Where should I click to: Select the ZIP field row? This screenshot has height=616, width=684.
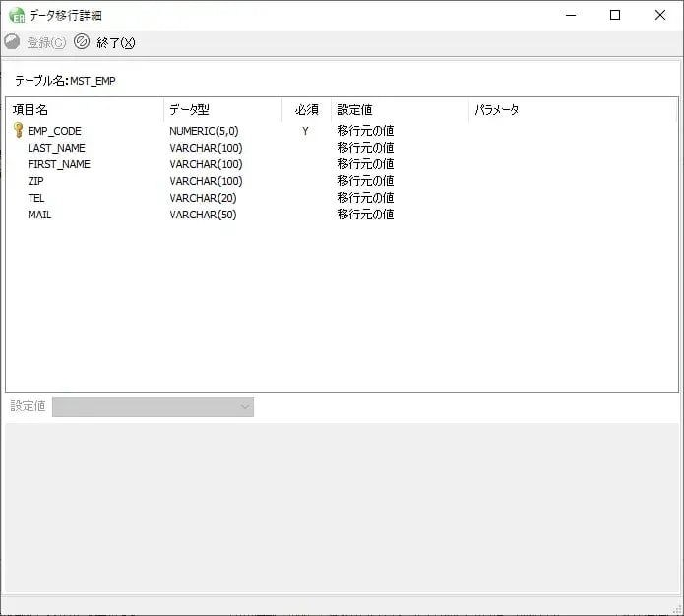click(35, 181)
